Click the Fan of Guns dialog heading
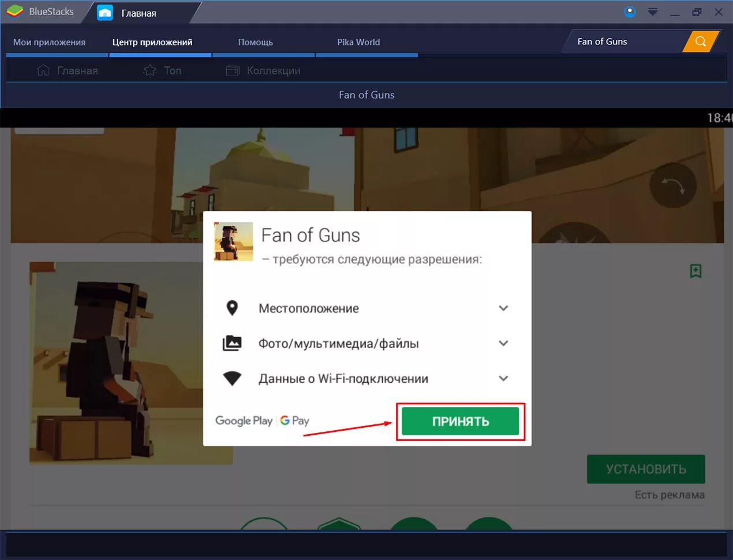The width and height of the screenshot is (733, 560). (x=311, y=236)
